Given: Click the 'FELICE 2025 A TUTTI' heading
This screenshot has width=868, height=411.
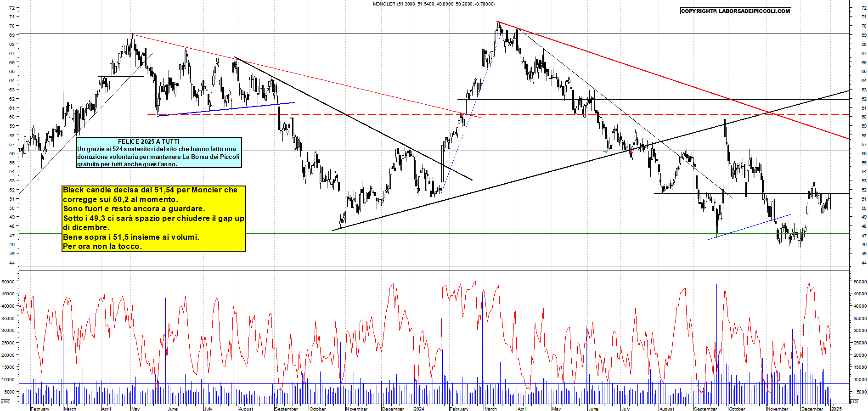Looking at the screenshot, I should tap(148, 141).
